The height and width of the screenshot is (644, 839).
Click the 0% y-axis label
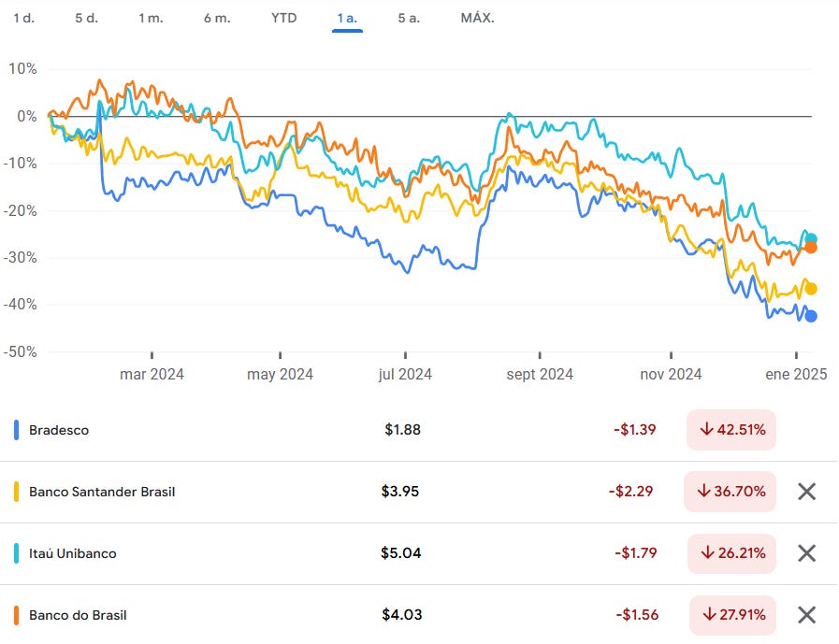(x=27, y=116)
